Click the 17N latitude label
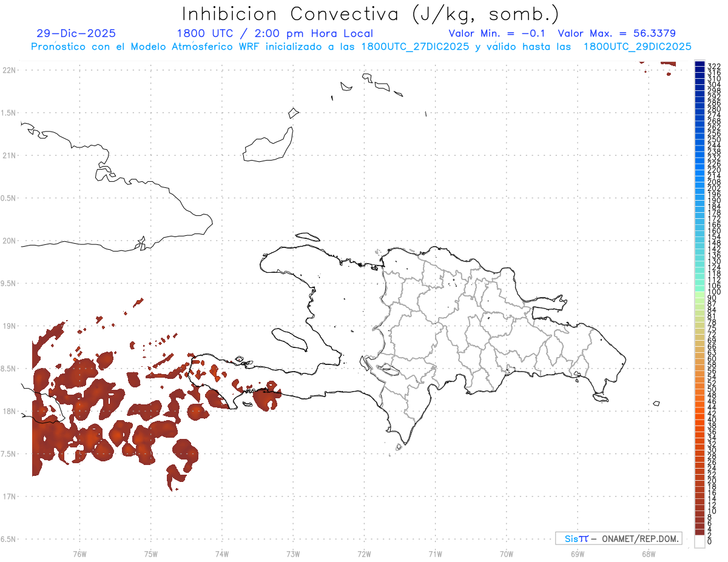The height and width of the screenshot is (562, 728). [9, 497]
